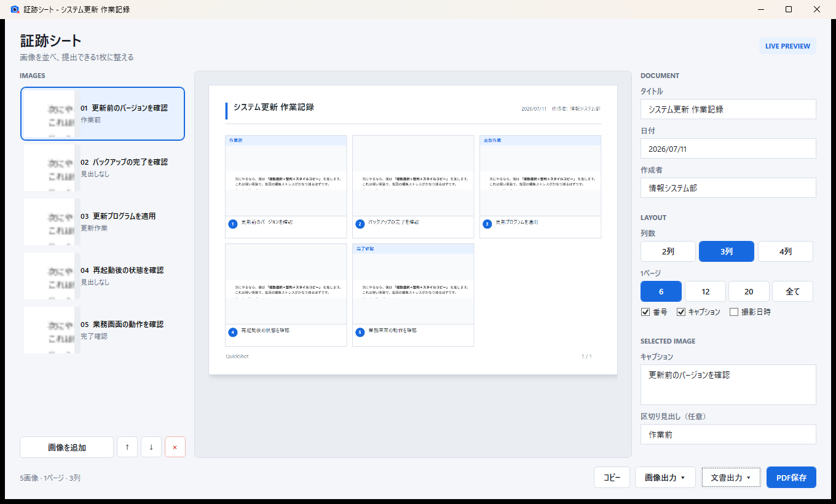Click the 証跡シート heading

click(50, 41)
